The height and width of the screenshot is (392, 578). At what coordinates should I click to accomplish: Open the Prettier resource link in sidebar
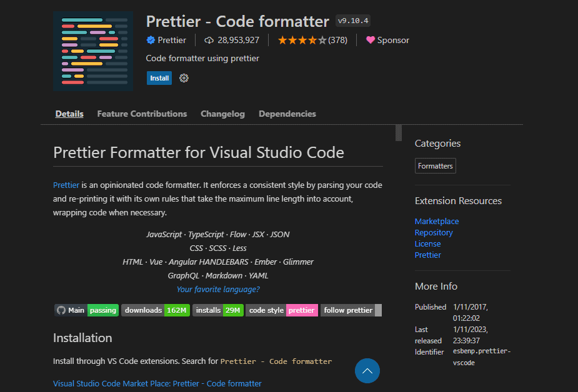click(x=427, y=255)
